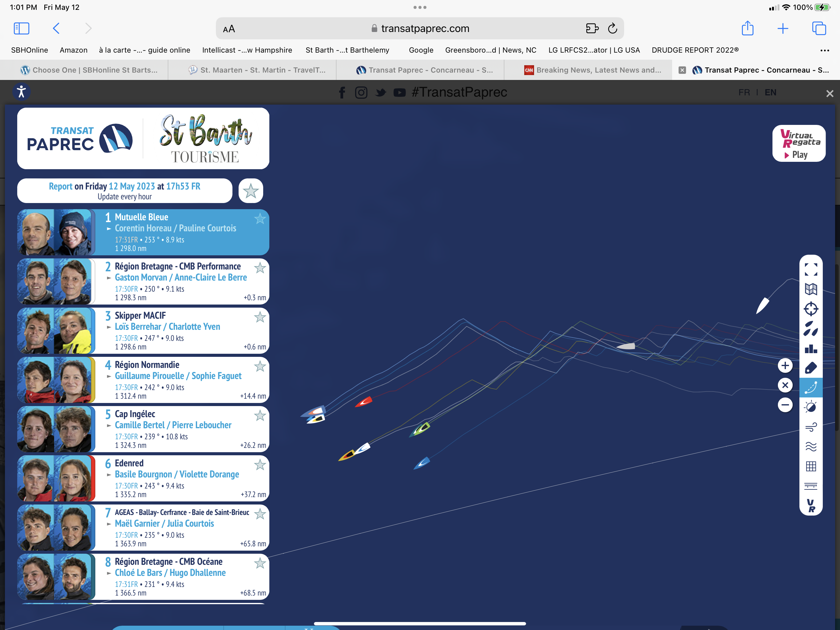Switch to St. Maarten - St. Martin tab
This screenshot has height=630, width=840.
[252, 70]
